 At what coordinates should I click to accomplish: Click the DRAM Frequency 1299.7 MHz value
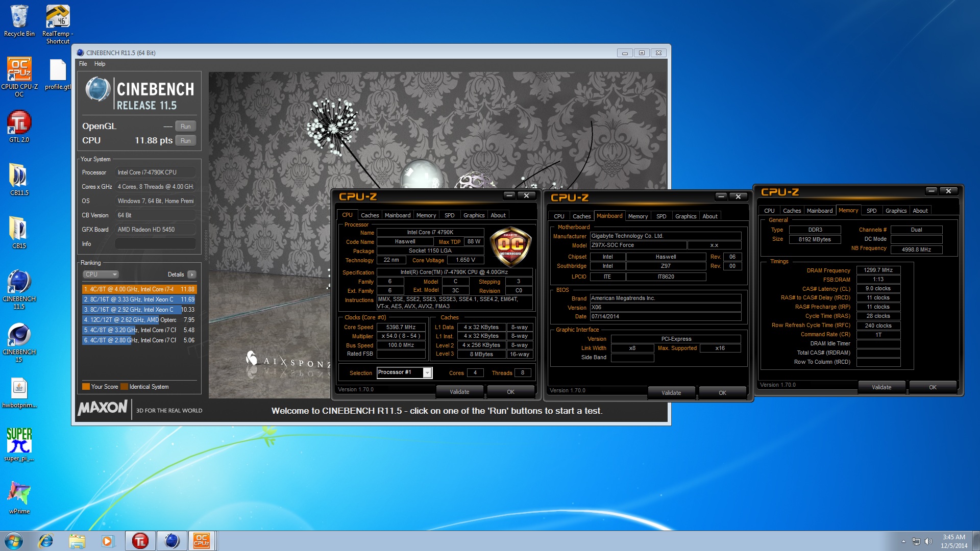pyautogui.click(x=878, y=270)
